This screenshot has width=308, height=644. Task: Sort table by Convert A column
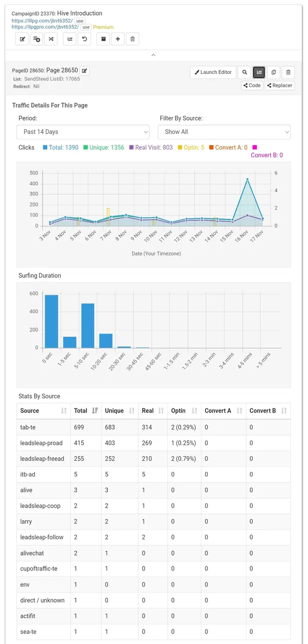click(223, 411)
